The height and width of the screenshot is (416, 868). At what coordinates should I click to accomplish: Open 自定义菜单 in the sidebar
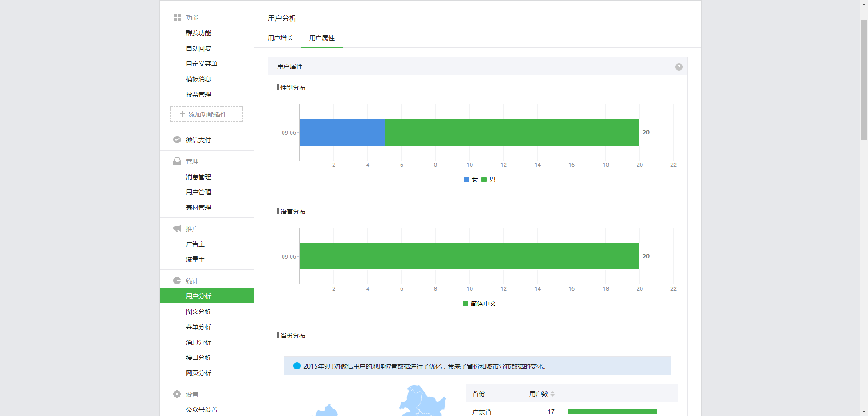202,64
